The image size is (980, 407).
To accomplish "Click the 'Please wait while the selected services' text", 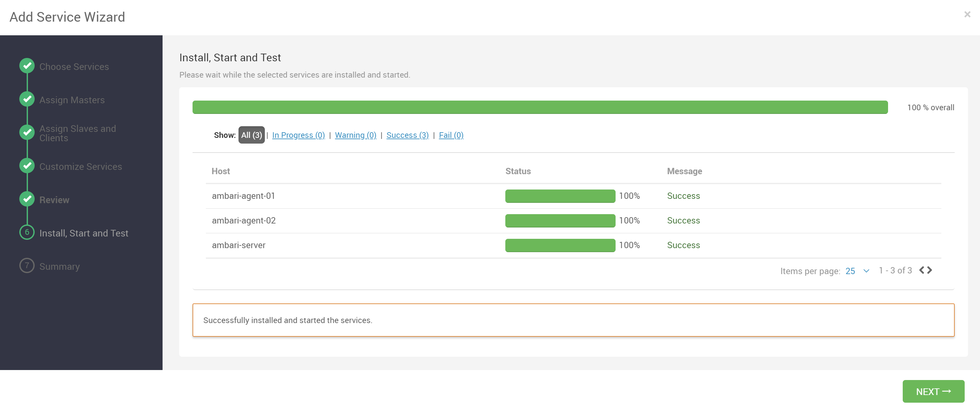I will coord(294,75).
